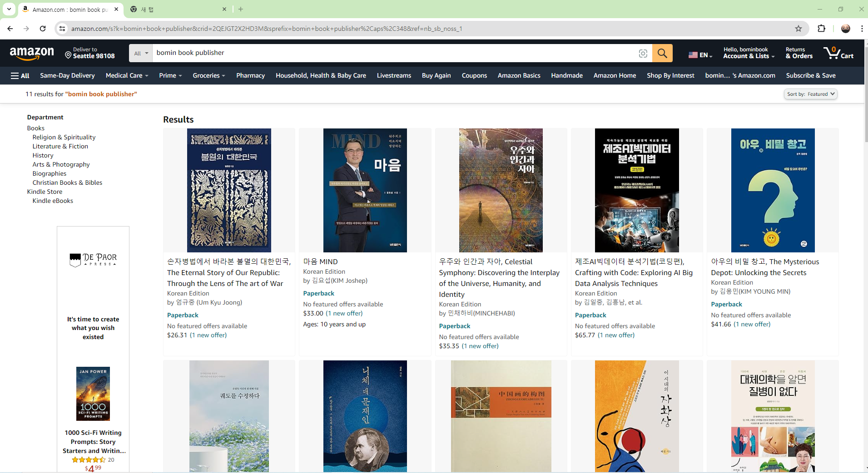The width and height of the screenshot is (868, 473).
Task: Open the browser extensions icon
Action: point(821,29)
